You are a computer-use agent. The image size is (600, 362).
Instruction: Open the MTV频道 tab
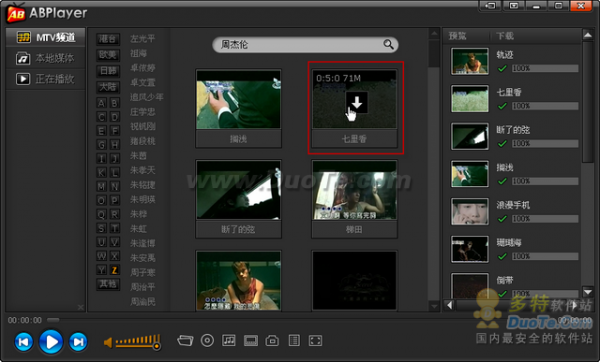click(46, 37)
